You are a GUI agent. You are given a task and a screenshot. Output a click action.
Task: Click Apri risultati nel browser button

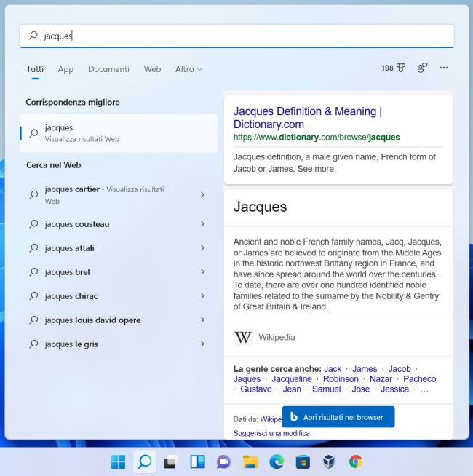(338, 417)
